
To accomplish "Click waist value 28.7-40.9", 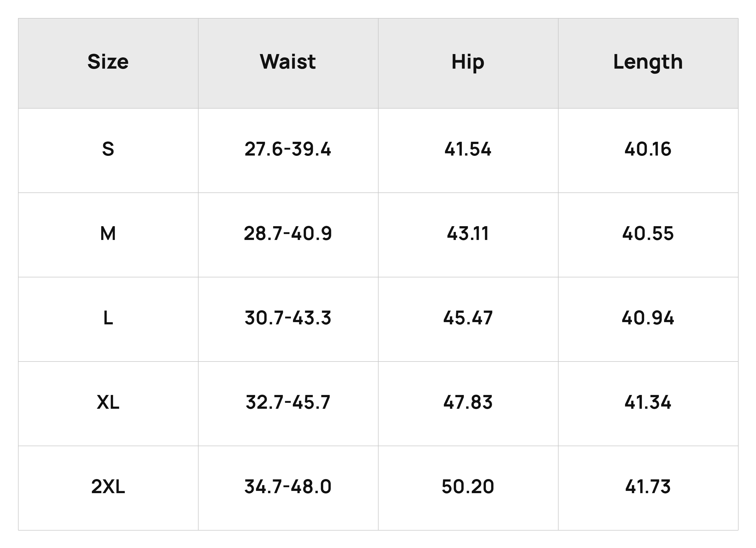I will click(x=288, y=233).
